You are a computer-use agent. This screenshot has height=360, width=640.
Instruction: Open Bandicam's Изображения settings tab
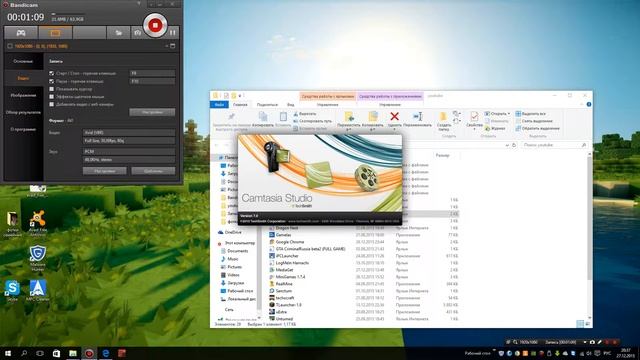pos(23,95)
